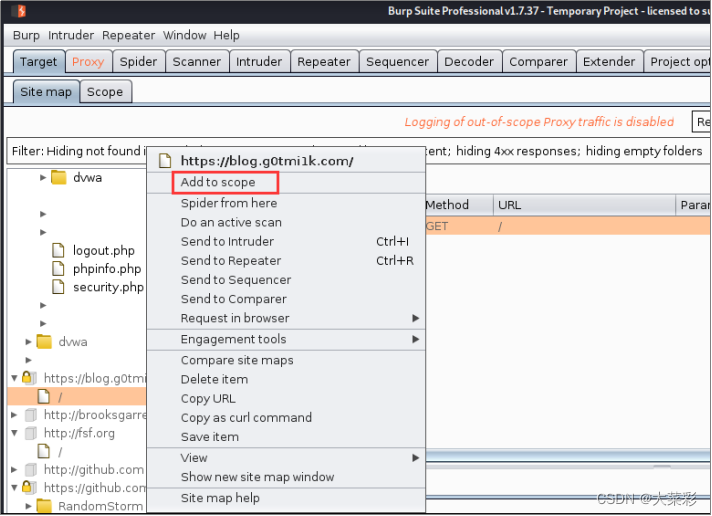712x516 pixels.
Task: Switch to the Intruder tool tab
Action: coord(259,62)
